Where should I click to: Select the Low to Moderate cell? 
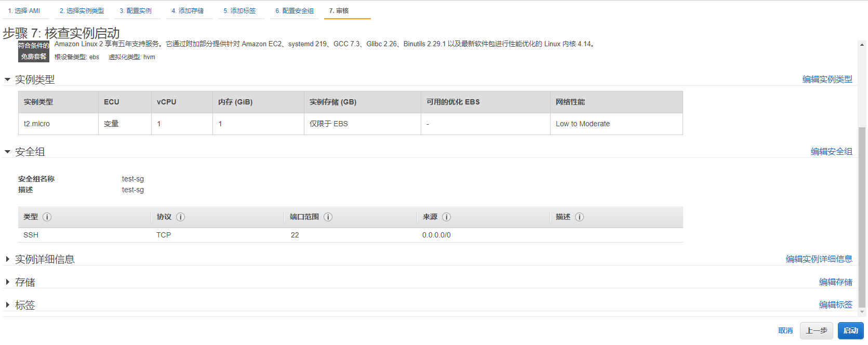pos(617,124)
